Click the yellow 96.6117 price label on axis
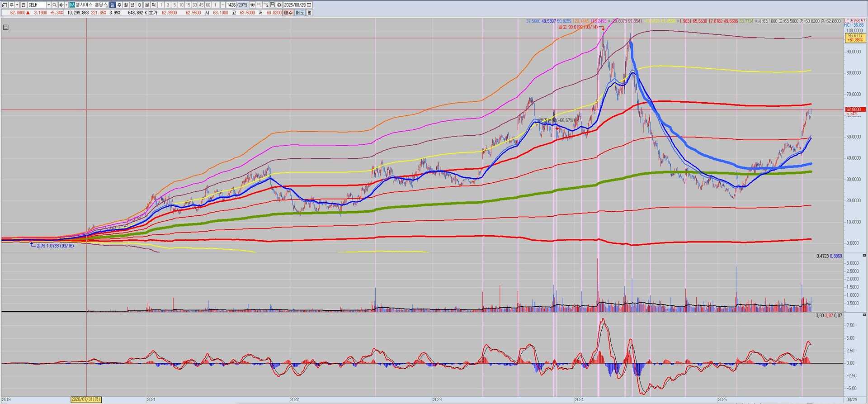This screenshot has width=868, height=404. (854, 38)
